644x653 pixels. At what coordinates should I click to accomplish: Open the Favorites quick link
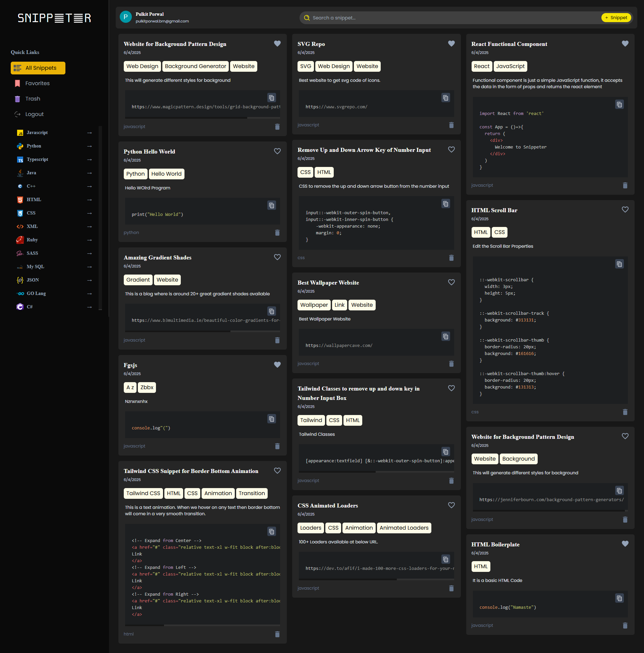point(37,83)
